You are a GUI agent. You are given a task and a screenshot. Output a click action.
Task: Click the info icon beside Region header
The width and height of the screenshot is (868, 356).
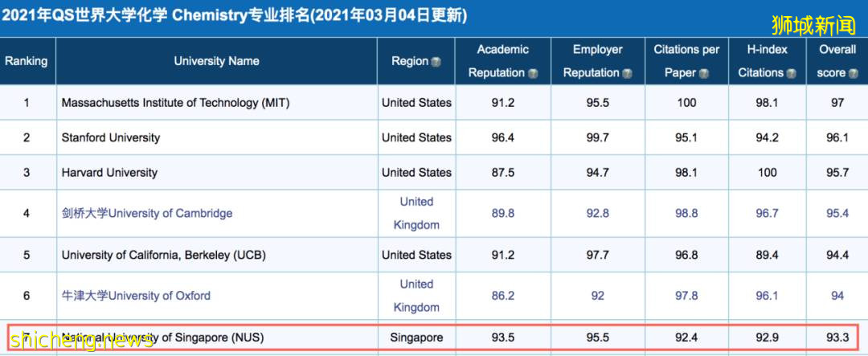(436, 62)
